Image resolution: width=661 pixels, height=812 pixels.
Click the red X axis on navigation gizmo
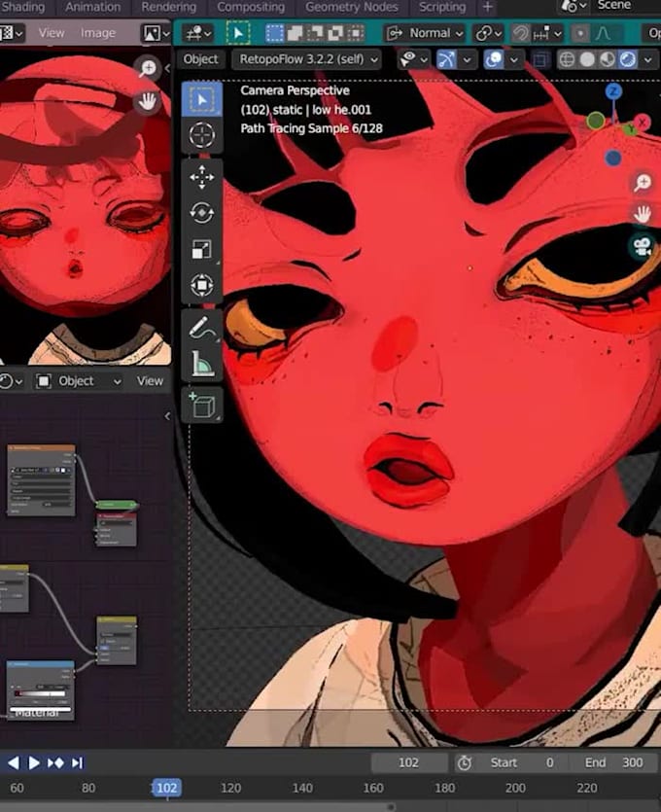[x=643, y=123]
